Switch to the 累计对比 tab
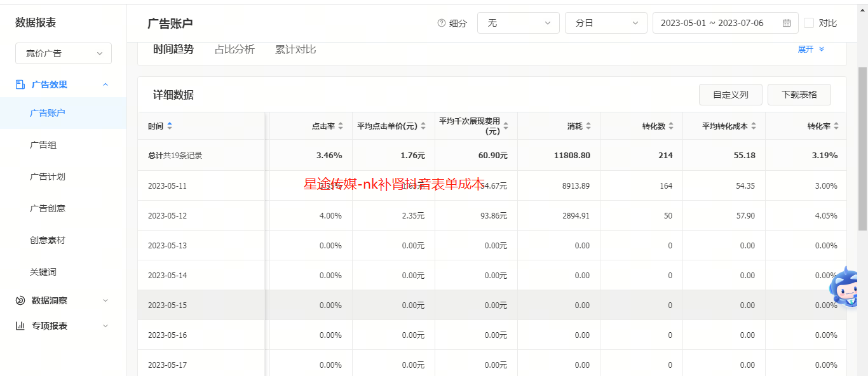868x376 pixels. (295, 49)
